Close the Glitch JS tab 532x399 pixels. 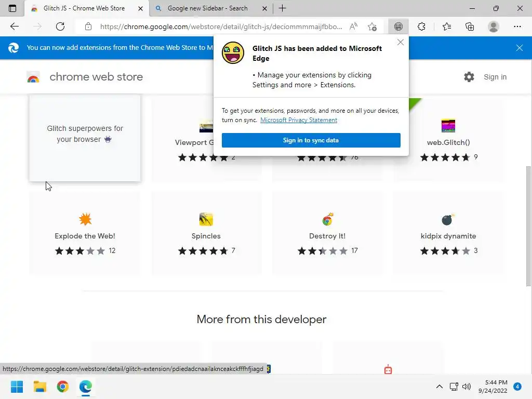[140, 8]
